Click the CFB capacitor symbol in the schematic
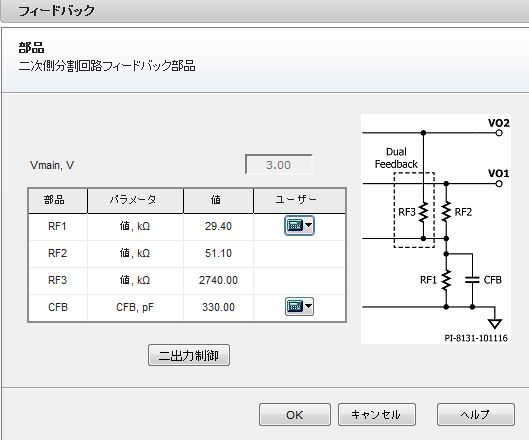 pyautogui.click(x=472, y=280)
